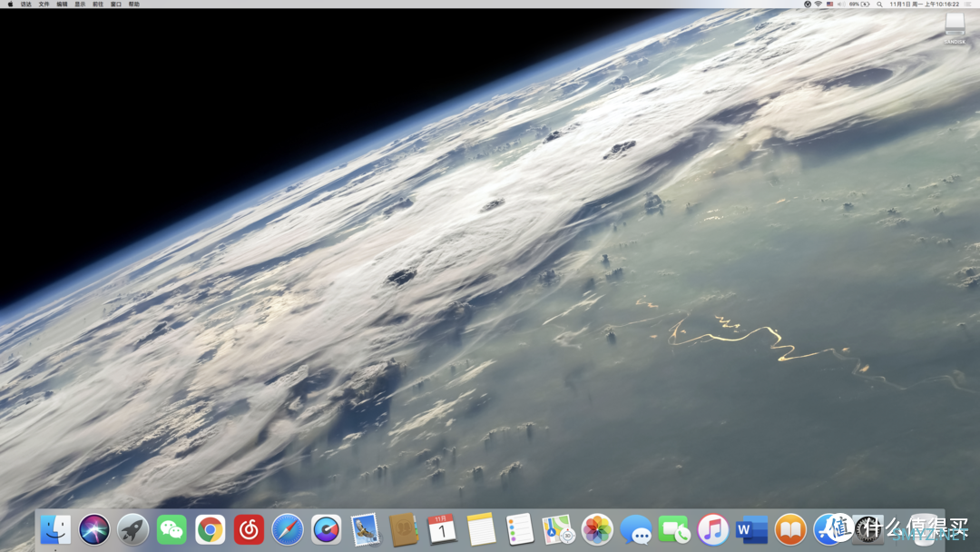Open the yellow Notes app

(x=481, y=530)
